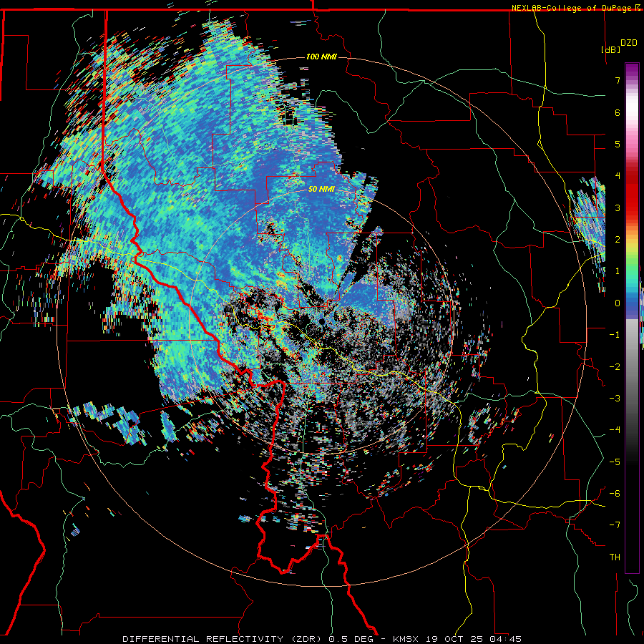Click the 3 value on the color scale
This screenshot has height=644, width=644.
[618, 208]
